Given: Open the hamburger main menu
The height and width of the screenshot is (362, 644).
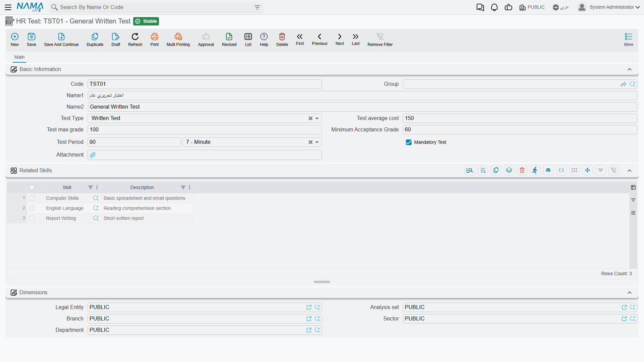Looking at the screenshot, I should coord(8,7).
